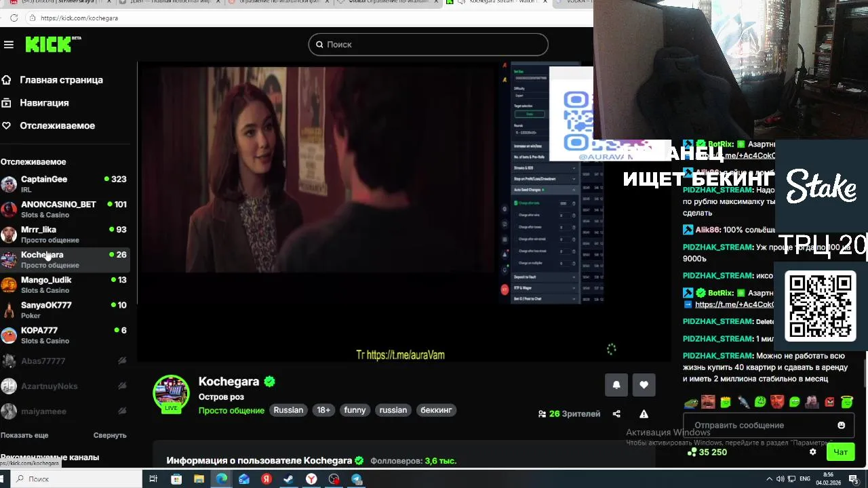Toggle the heart follow button
This screenshot has height=488, width=868.
click(x=644, y=385)
